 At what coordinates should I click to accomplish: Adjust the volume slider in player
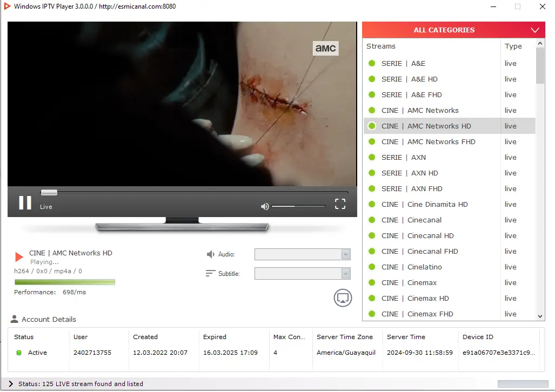point(298,206)
